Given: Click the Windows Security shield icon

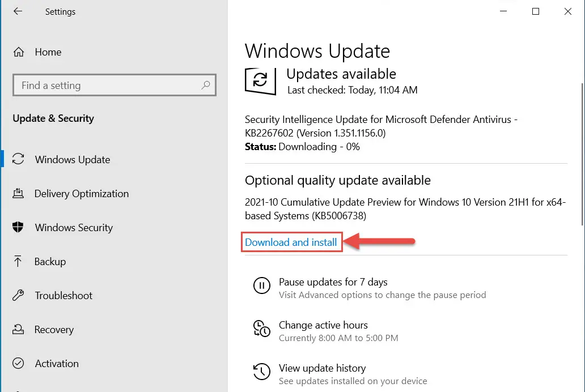Looking at the screenshot, I should click(x=18, y=227).
